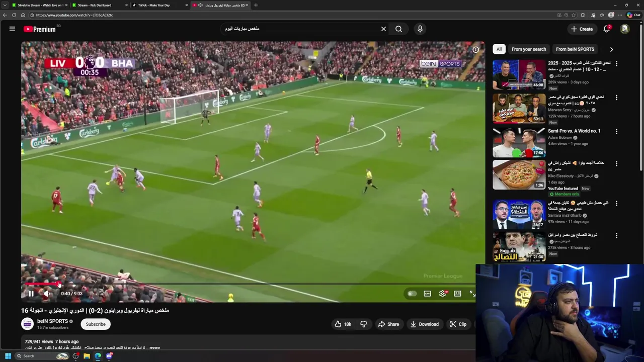The width and height of the screenshot is (644, 362).
Task: Open Discord from taskbar
Action: click(x=109, y=356)
